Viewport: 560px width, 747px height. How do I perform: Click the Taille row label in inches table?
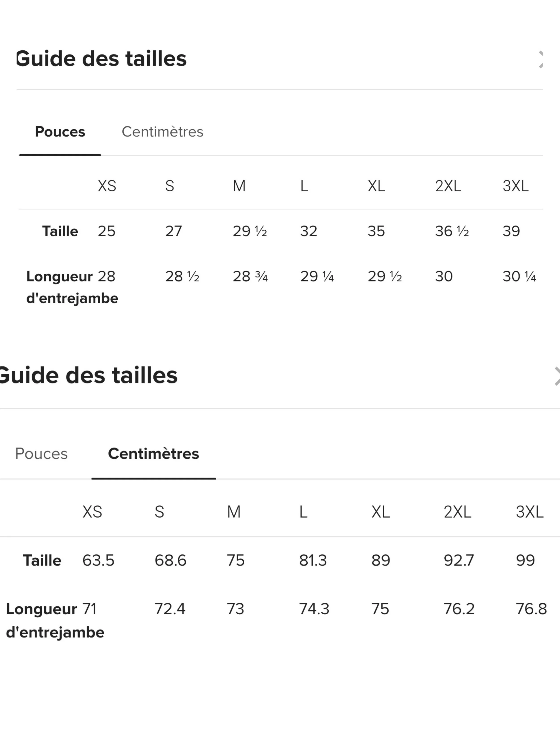60,231
